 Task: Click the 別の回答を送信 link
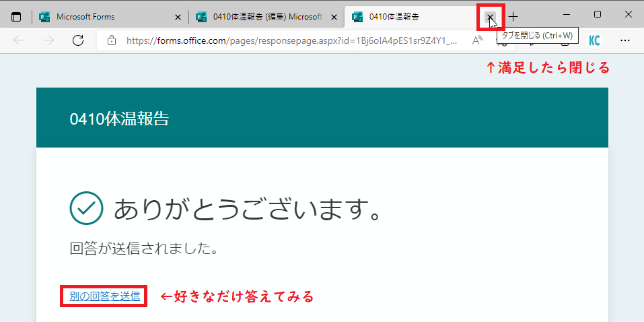tap(105, 296)
